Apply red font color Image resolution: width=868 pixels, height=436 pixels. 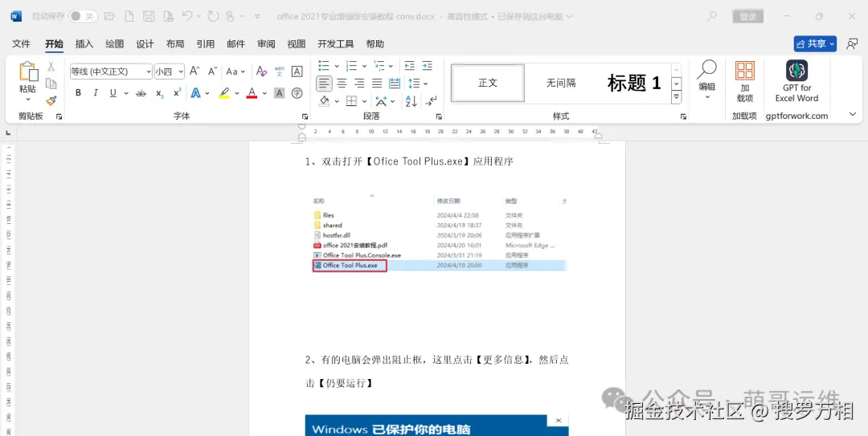click(x=252, y=93)
